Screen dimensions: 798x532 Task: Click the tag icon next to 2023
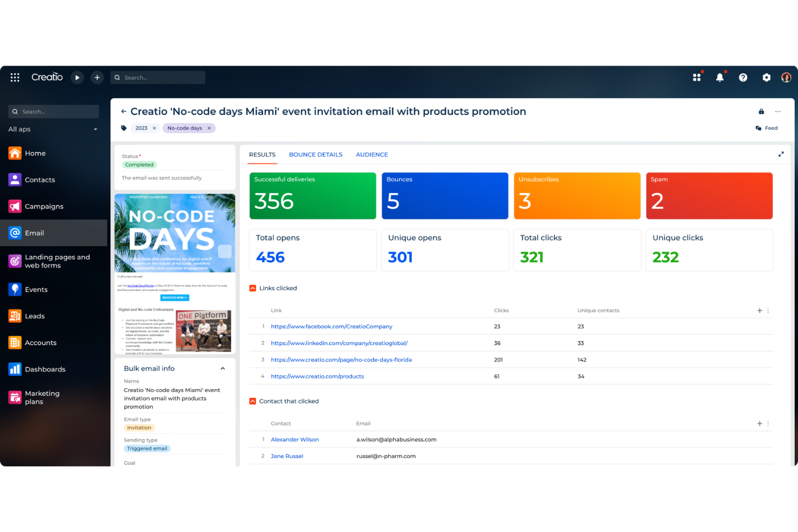tap(124, 128)
